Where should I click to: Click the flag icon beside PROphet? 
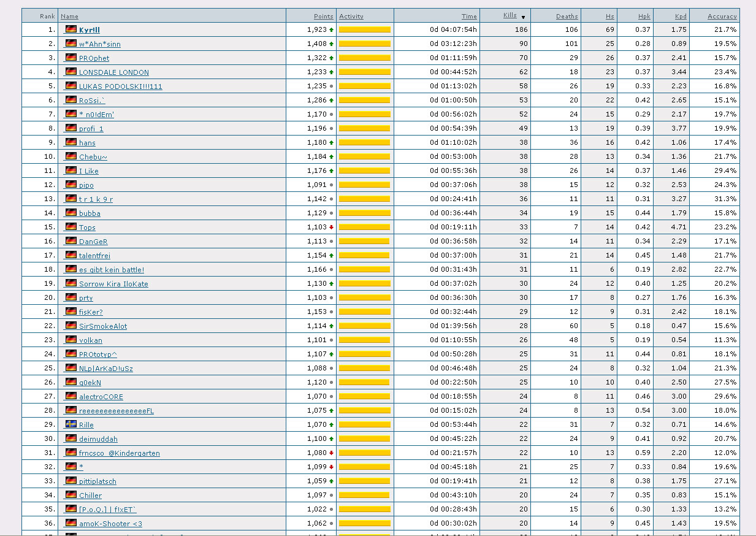[x=71, y=58]
